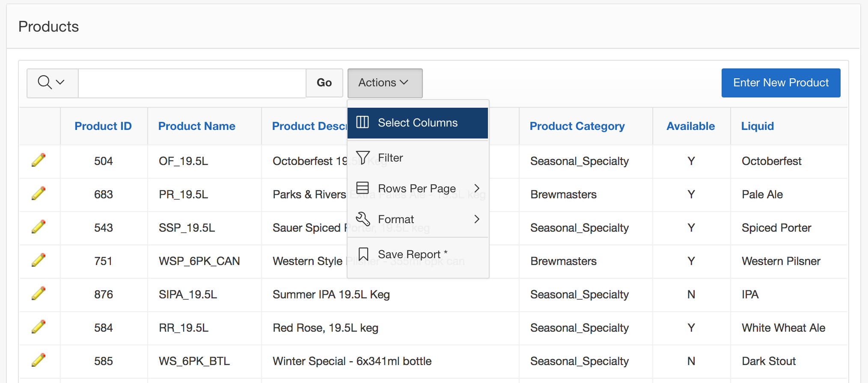Edit the RR_19.5L product with pencil icon
This screenshot has height=383, width=868.
point(39,327)
